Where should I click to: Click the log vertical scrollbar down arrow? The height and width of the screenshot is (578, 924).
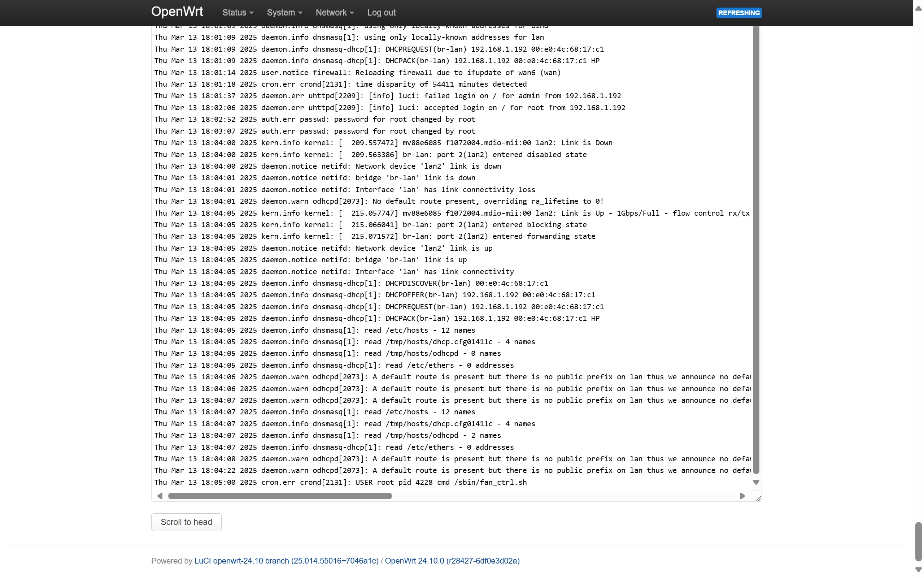point(755,482)
